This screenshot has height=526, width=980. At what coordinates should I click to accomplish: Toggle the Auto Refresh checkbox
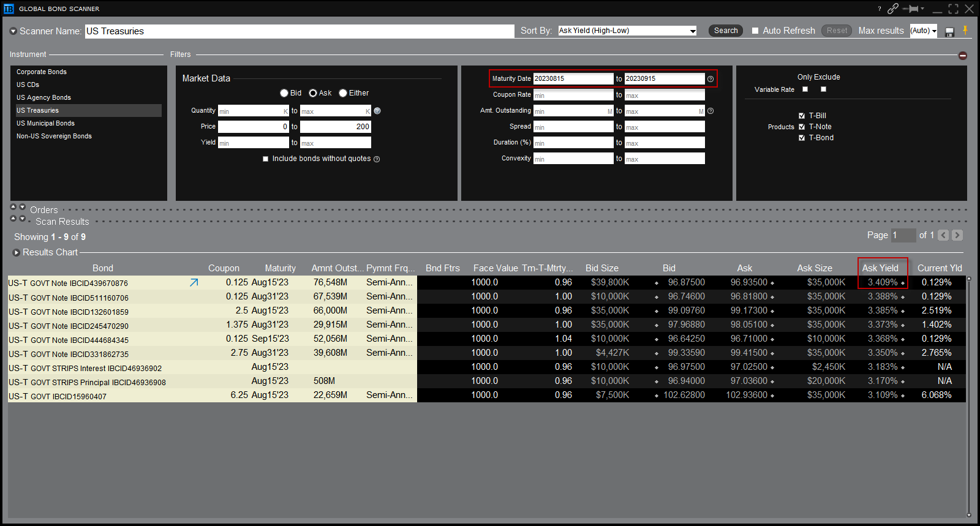coord(755,31)
